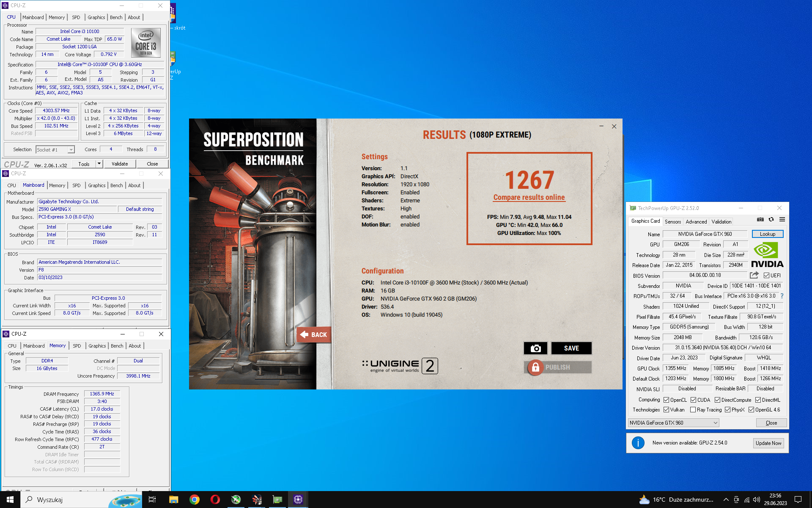Expand the Tools dropdown arrow in CPU-Z

coord(99,164)
